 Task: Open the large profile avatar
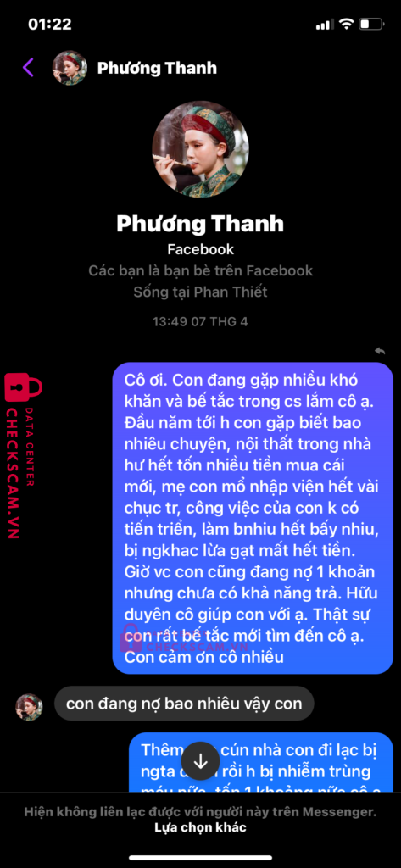200,149
